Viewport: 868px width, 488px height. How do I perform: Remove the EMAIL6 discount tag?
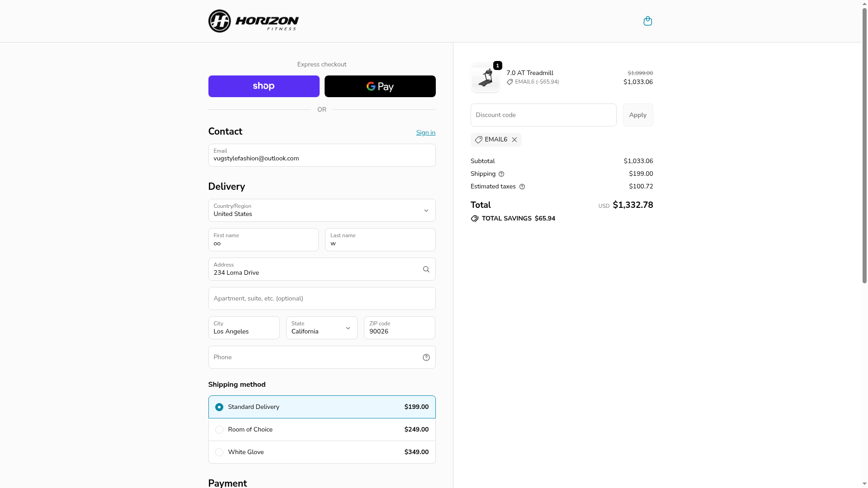click(514, 140)
